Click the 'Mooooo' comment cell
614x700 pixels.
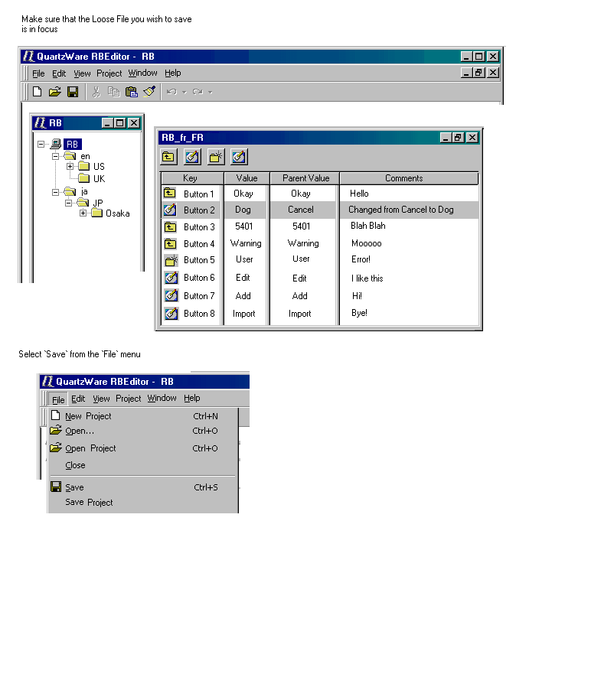[367, 243]
